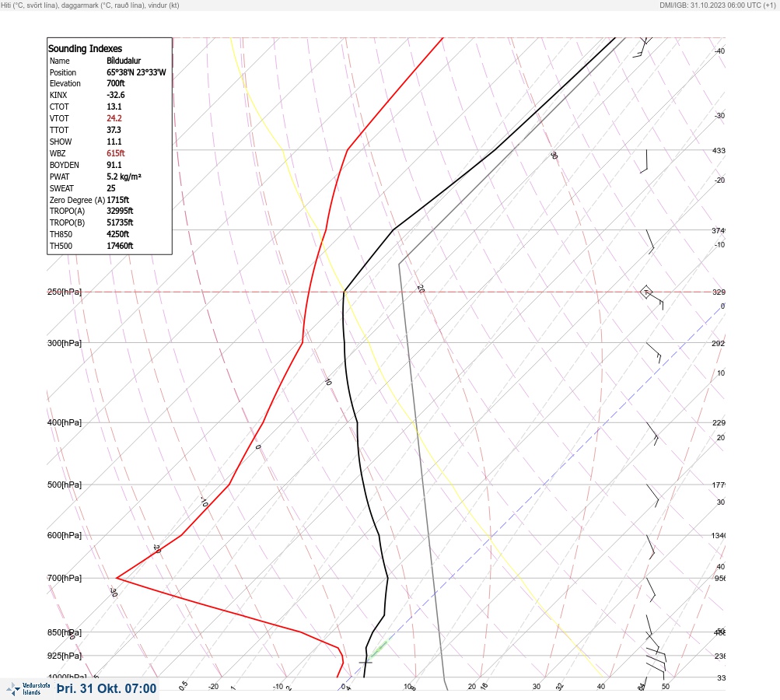
Task: Click the 250[hPa] pressure label
Action: [65, 292]
